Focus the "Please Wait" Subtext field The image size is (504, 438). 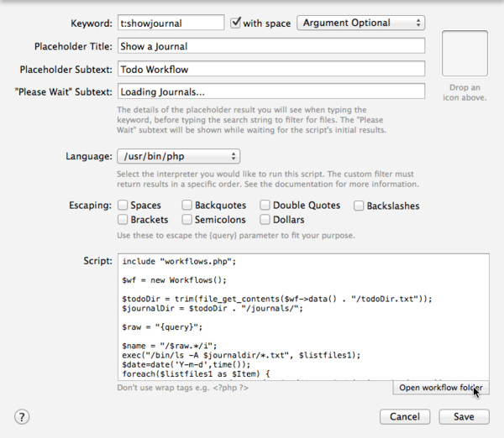(271, 91)
